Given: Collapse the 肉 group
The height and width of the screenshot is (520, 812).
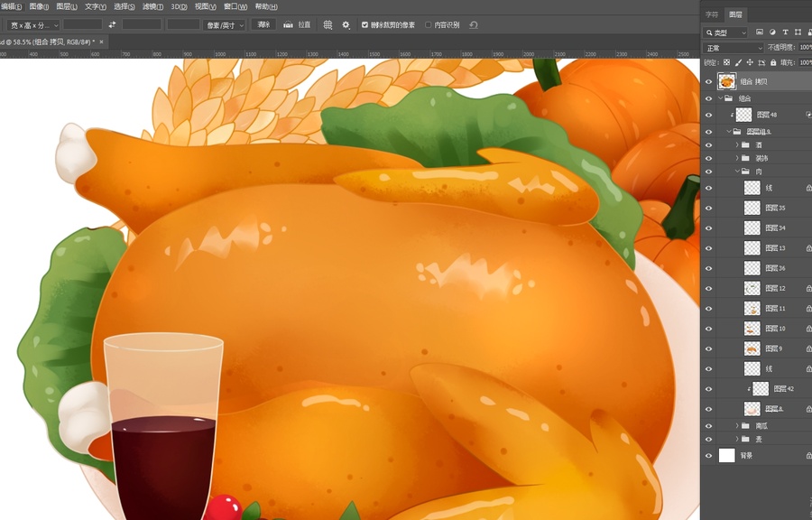Looking at the screenshot, I should [x=737, y=172].
